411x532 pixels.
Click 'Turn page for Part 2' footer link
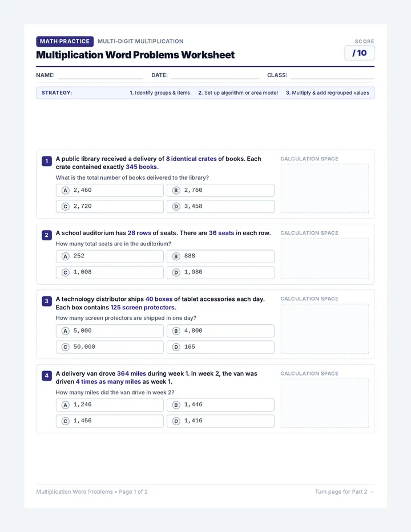(x=344, y=491)
